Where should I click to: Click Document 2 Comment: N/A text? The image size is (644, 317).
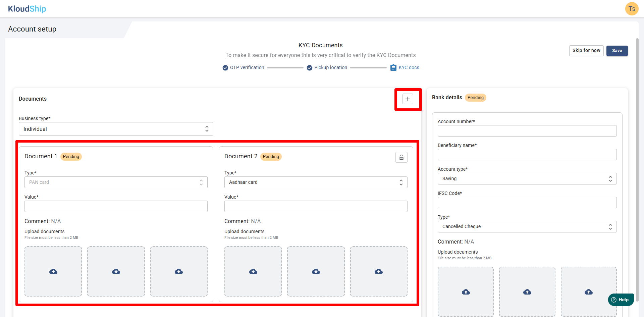[243, 221]
